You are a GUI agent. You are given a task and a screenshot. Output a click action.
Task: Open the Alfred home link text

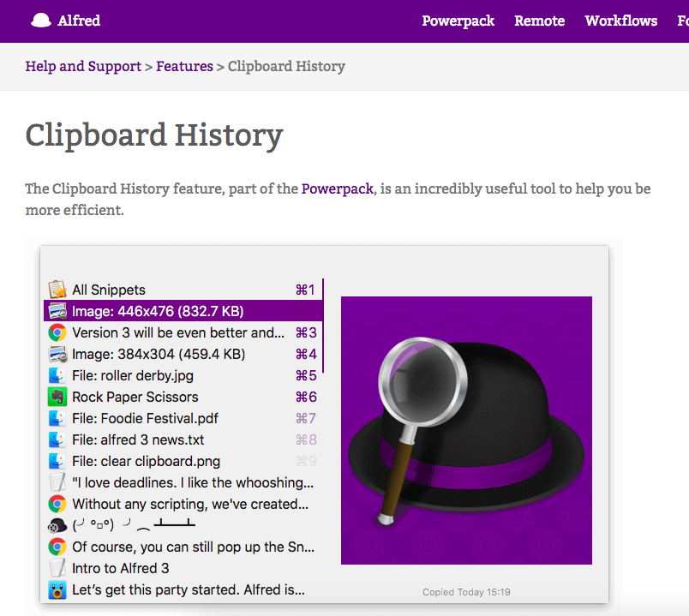[79, 21]
